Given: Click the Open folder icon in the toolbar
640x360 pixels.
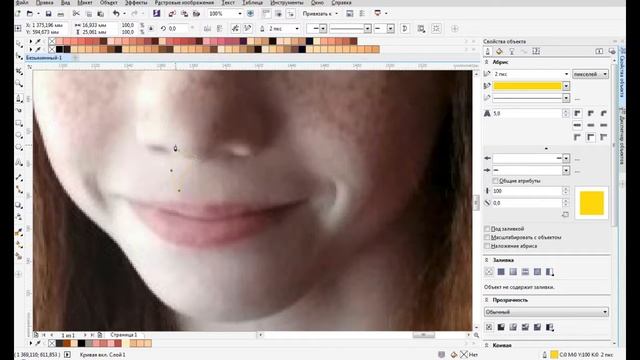Looking at the screenshot, I should pos(30,14).
